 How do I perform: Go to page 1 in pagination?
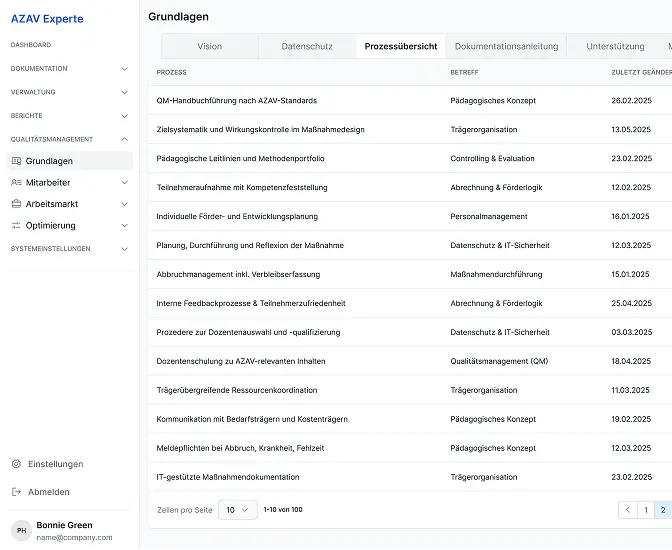[x=646, y=510]
